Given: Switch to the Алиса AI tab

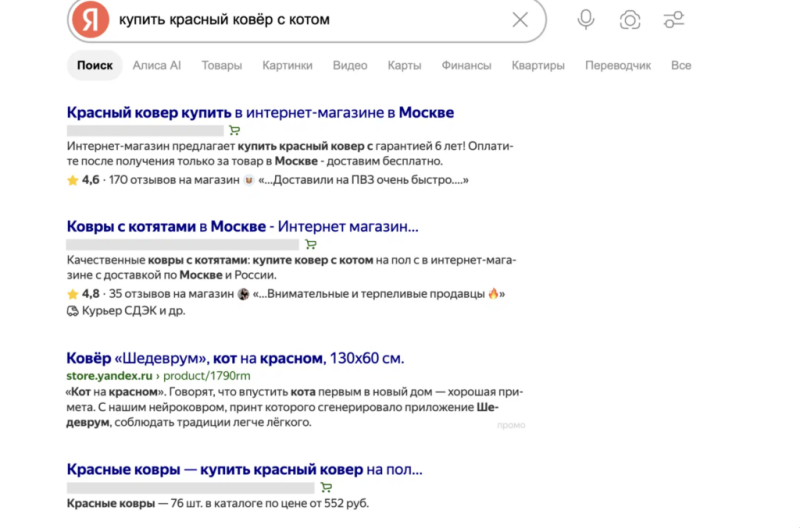Looking at the screenshot, I should pyautogui.click(x=157, y=65).
